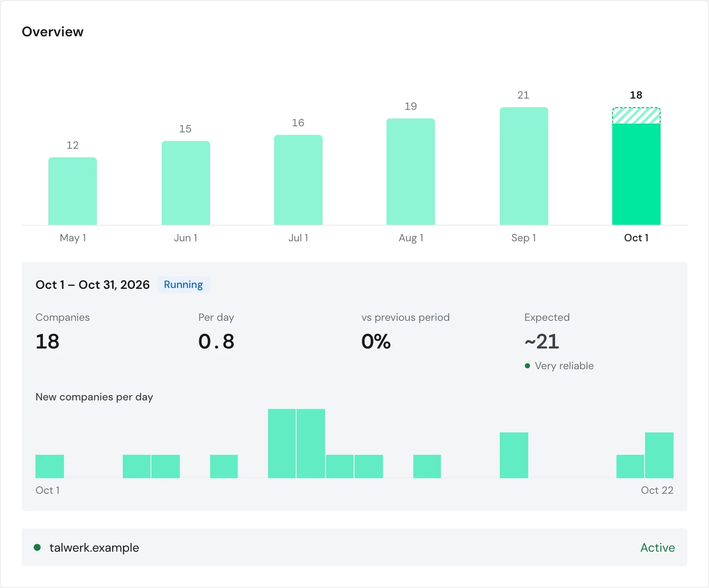Click the first daily bar above Oct 1
The image size is (709, 588).
click(x=50, y=467)
